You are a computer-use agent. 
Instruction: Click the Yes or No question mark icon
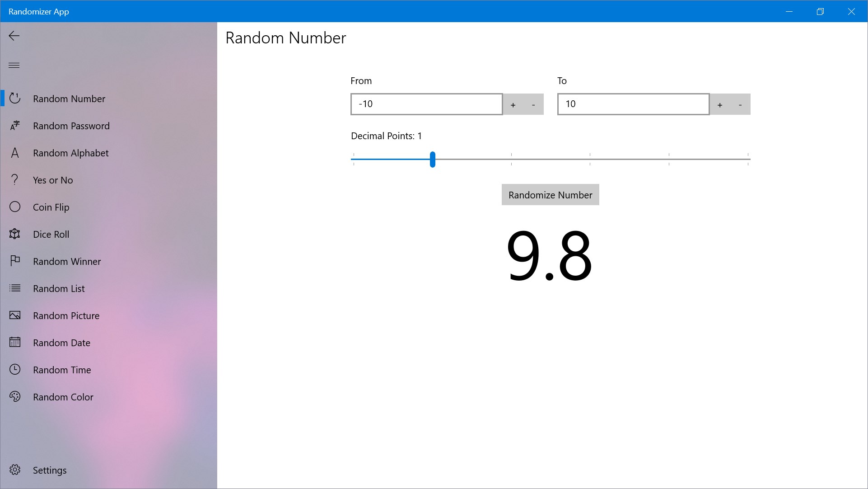pyautogui.click(x=15, y=180)
